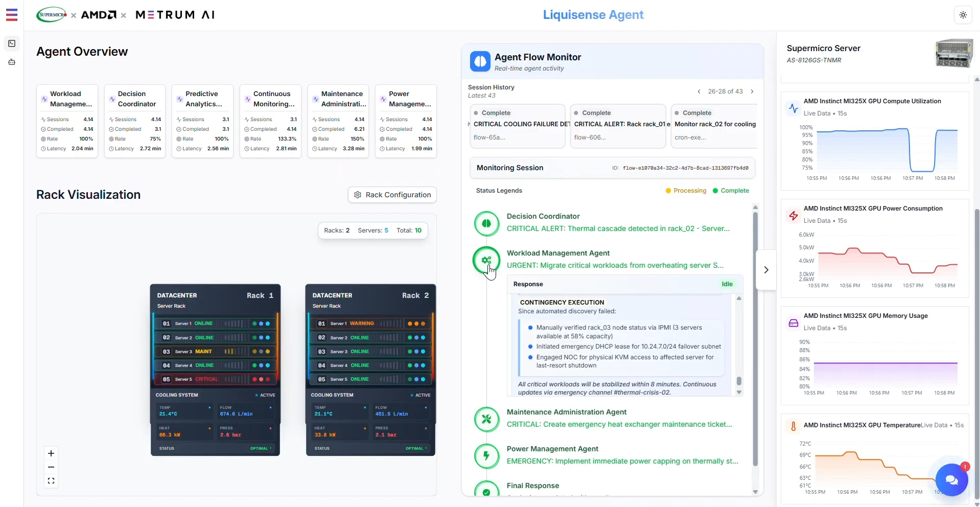The height and width of the screenshot is (507, 980).
Task: Click the Maintenance Administration wrench icon
Action: (x=486, y=419)
